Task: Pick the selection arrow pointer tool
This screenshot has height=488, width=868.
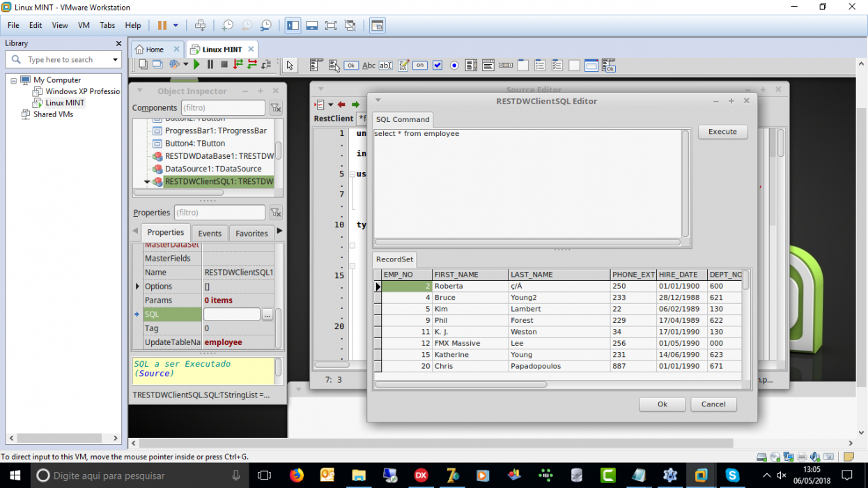Action: (290, 66)
